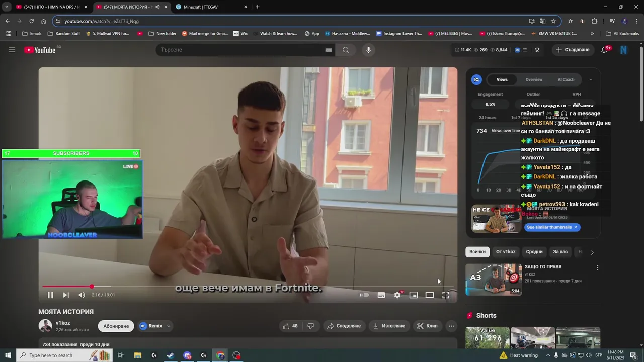Skip to the next video
This screenshot has width=644, height=362.
66,295
